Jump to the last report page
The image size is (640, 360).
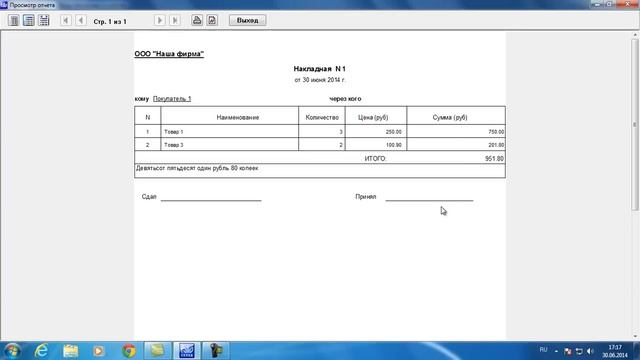click(175, 20)
